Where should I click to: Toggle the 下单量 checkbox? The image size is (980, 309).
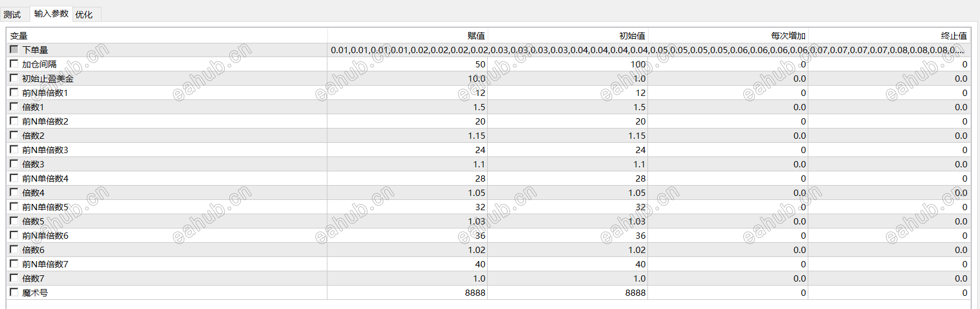tap(14, 50)
